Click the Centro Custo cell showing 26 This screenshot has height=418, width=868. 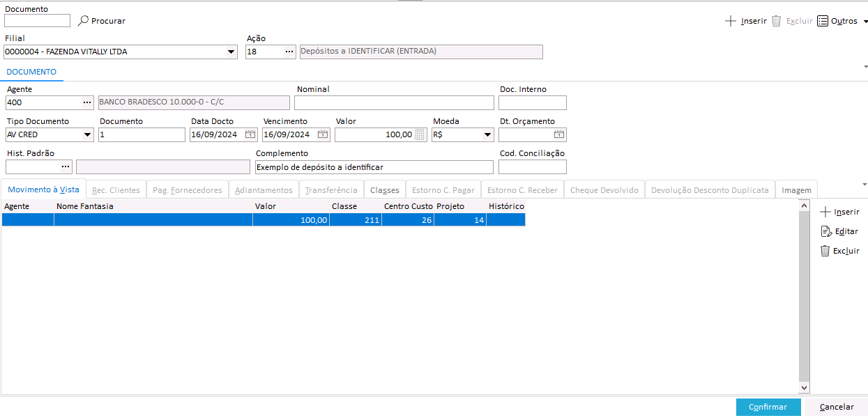(x=408, y=219)
